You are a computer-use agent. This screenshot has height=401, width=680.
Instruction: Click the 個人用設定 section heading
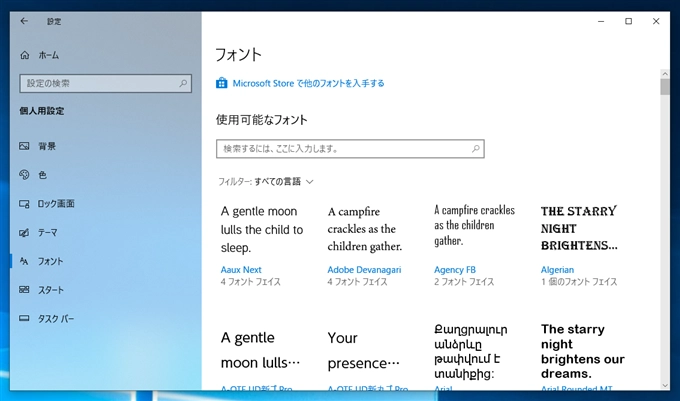[42, 111]
